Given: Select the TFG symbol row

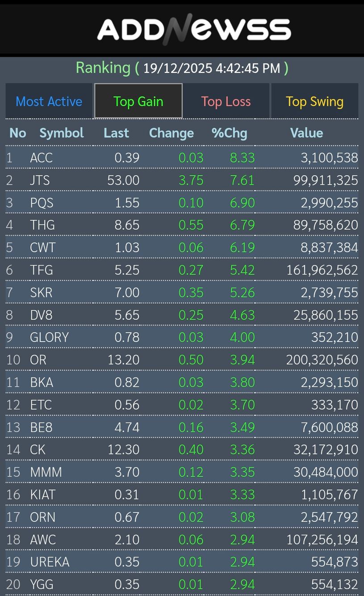Looking at the screenshot, I should coord(42,270).
